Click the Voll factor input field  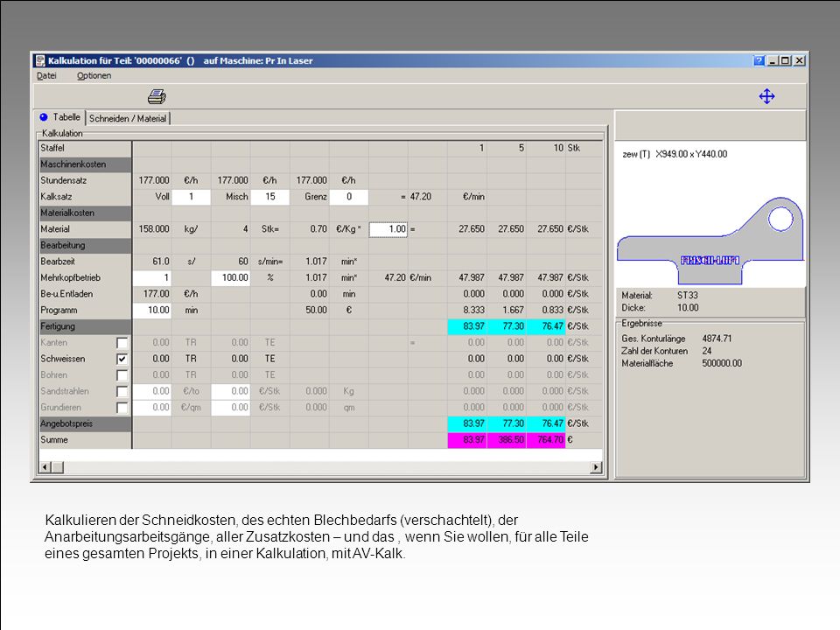coord(192,197)
